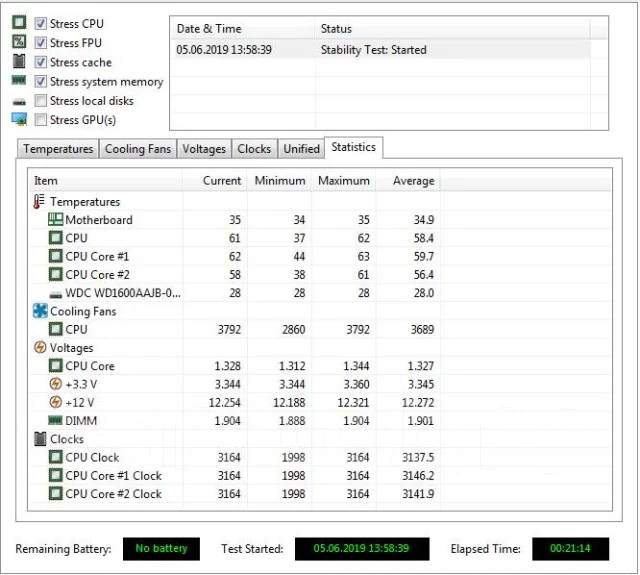Click the CPU fan row icon

click(56, 329)
